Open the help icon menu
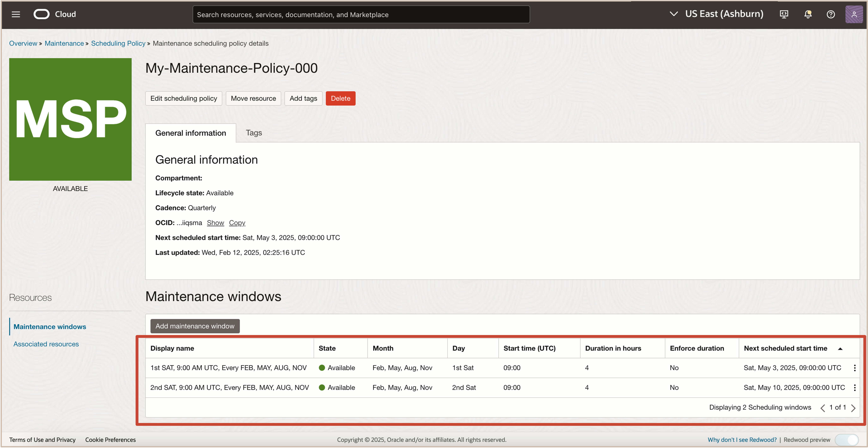Image resolution: width=868 pixels, height=448 pixels. [831, 14]
